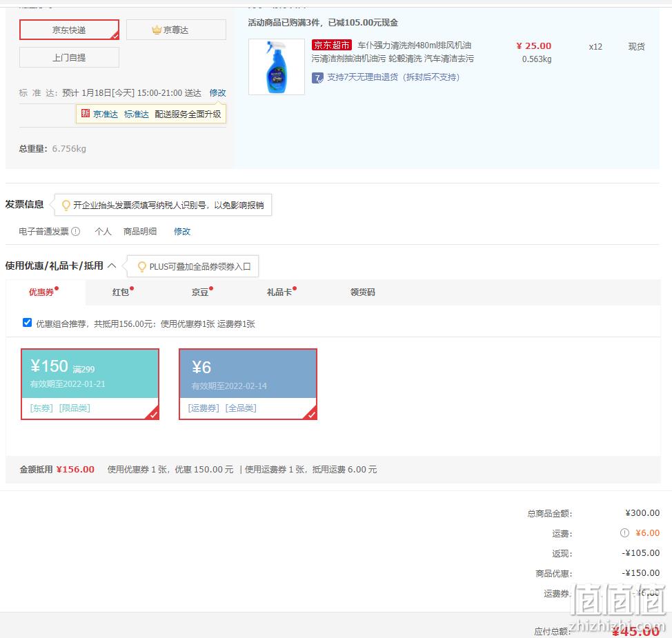The image size is (672, 638).
Task: Open PLUS可叠加全品券领券入口 link
Action: tap(200, 266)
